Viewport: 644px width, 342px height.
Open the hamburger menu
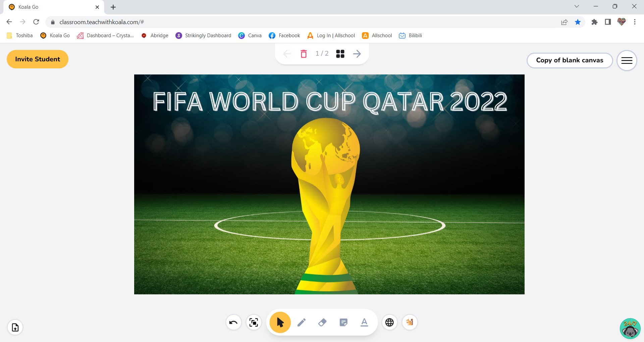pos(627,60)
